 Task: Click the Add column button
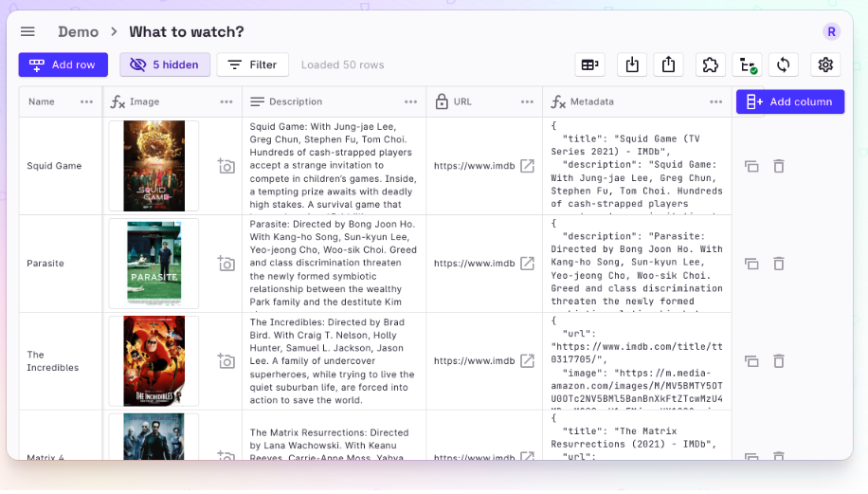pyautogui.click(x=790, y=101)
